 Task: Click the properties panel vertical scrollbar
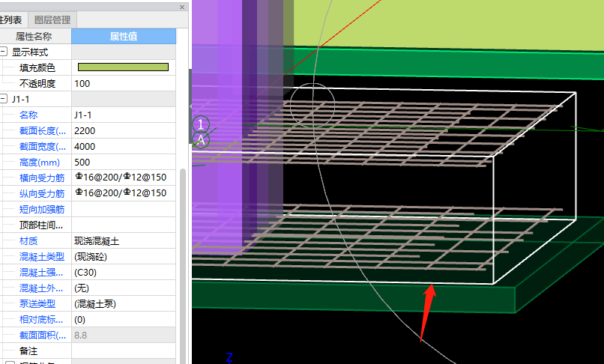tap(183, 266)
